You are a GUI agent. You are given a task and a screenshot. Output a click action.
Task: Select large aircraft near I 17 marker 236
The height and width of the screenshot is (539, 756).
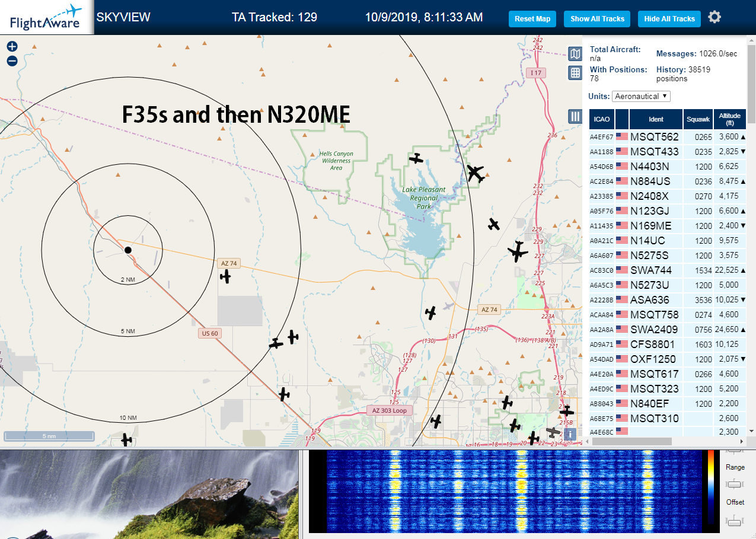tap(476, 173)
